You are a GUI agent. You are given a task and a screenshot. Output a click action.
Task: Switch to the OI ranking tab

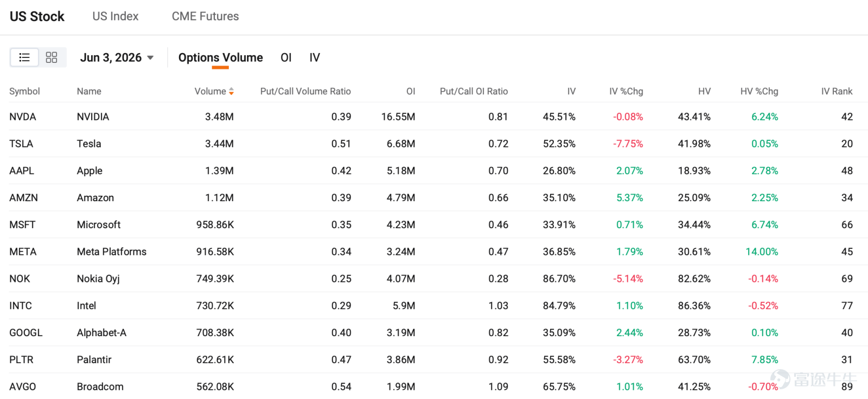point(286,57)
